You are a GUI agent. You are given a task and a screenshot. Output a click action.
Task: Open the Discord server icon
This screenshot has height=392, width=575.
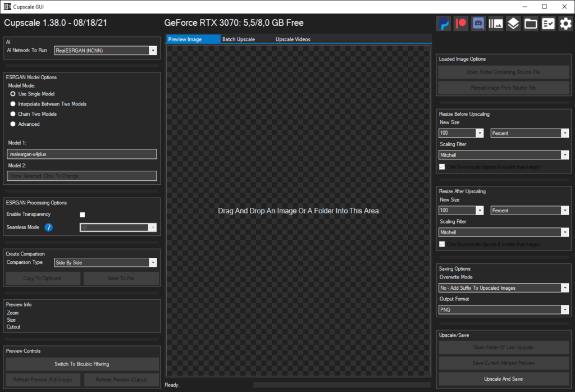tap(478, 24)
